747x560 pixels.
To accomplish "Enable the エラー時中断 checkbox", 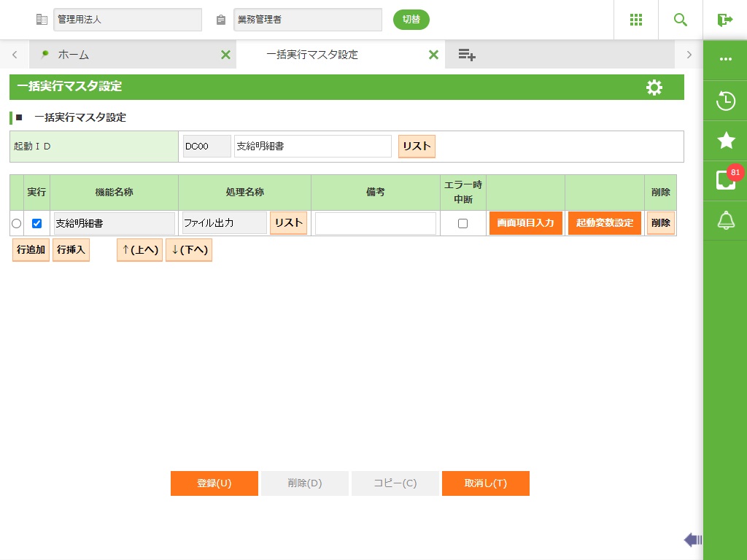I will coord(462,223).
